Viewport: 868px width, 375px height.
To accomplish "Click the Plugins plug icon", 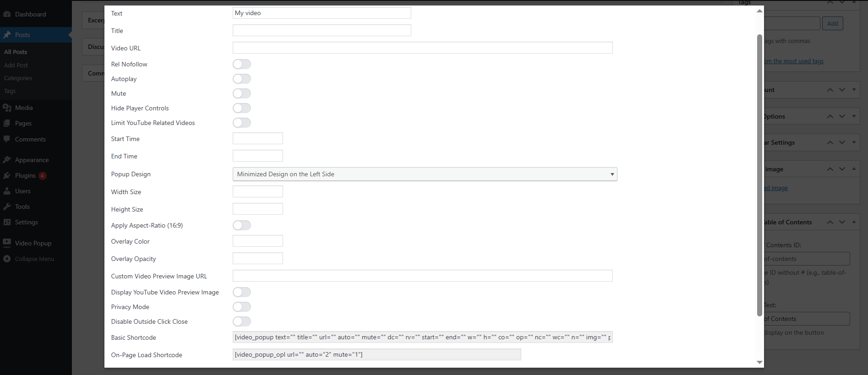I will point(7,175).
